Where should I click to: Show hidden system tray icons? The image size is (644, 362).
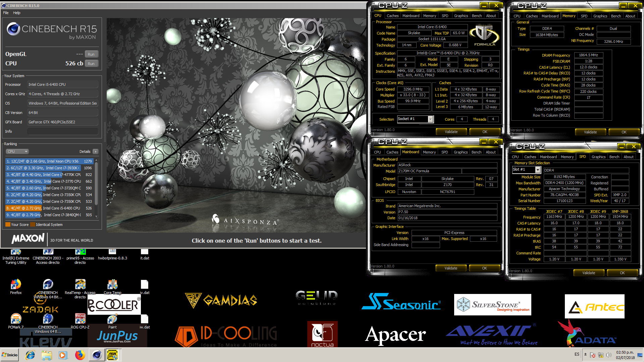click(x=585, y=355)
